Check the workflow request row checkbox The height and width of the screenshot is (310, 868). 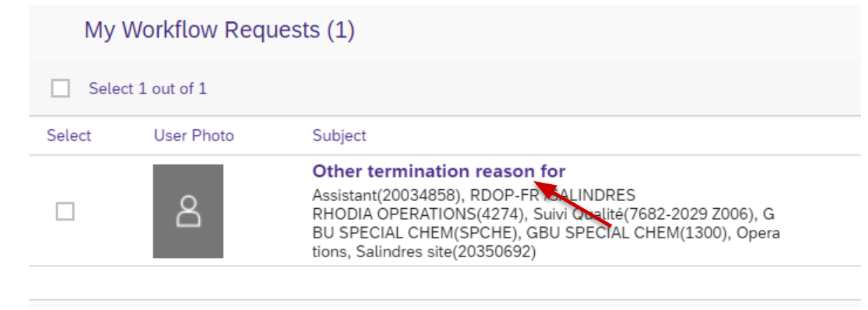pos(65,211)
